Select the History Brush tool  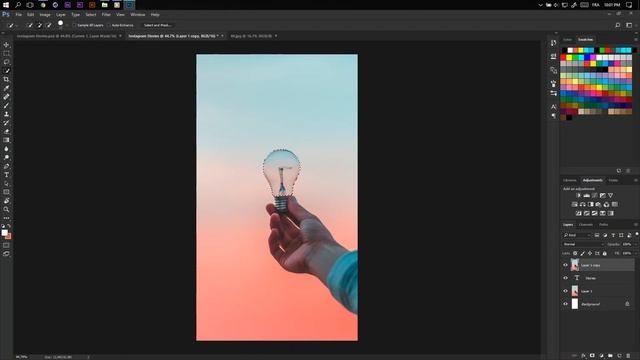[x=6, y=122]
